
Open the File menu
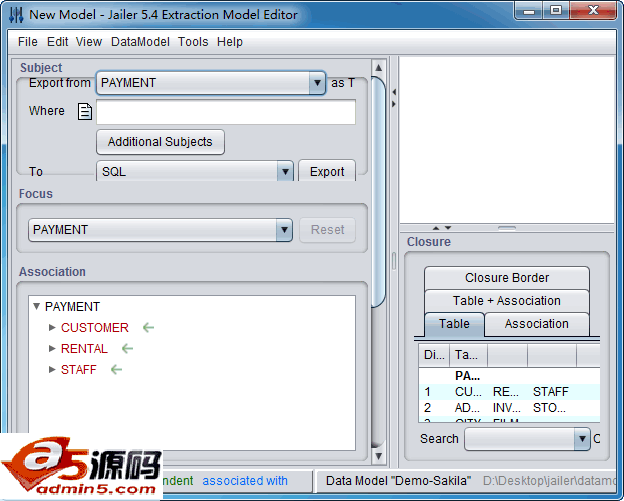(27, 42)
